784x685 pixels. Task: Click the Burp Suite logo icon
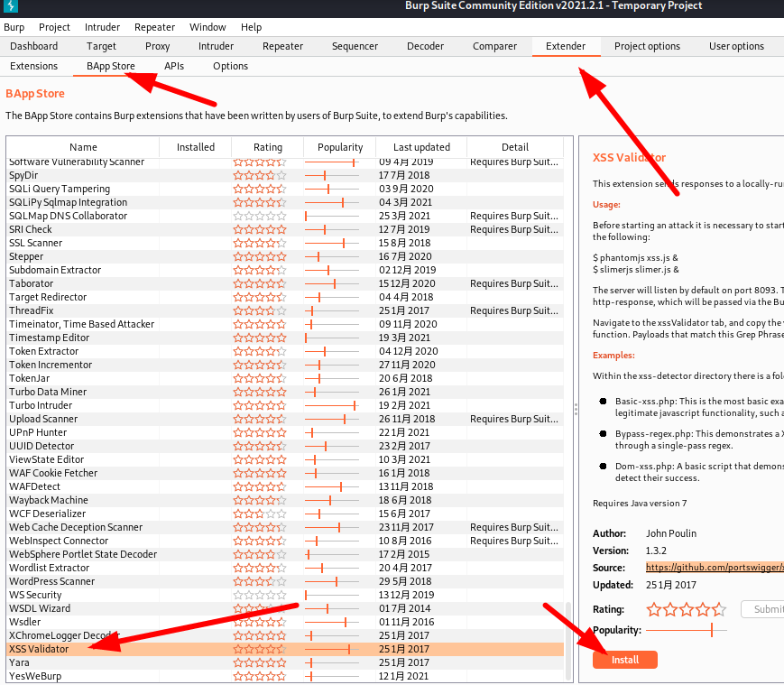pyautogui.click(x=11, y=6)
